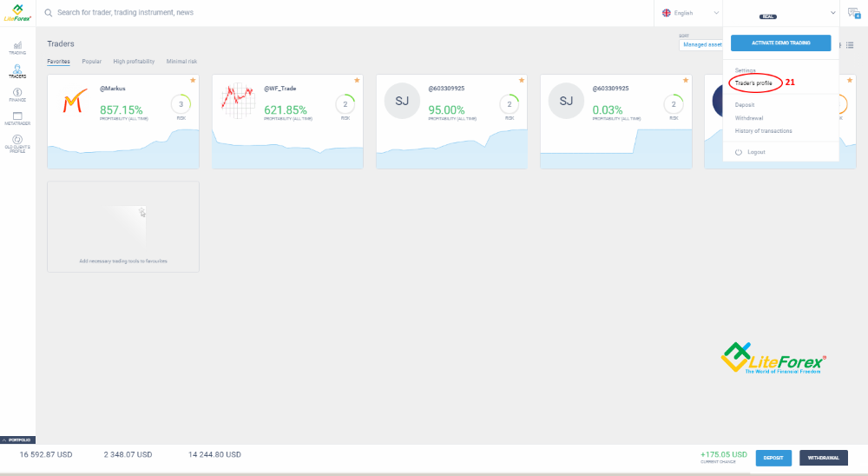Click the @WF_Trade chart avatar
Viewport: 868px width, 476px height.
click(x=238, y=101)
